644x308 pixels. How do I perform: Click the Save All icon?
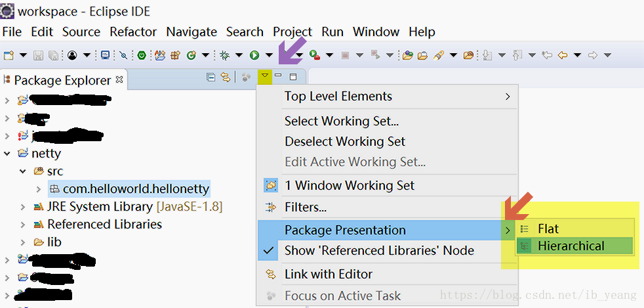(x=53, y=55)
